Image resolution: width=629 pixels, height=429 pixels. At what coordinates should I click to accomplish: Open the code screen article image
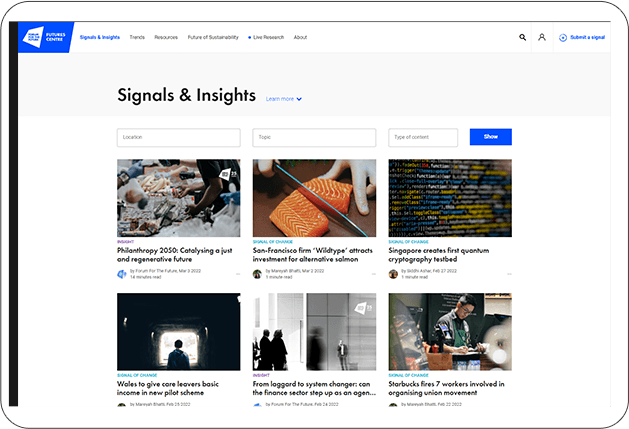450,198
